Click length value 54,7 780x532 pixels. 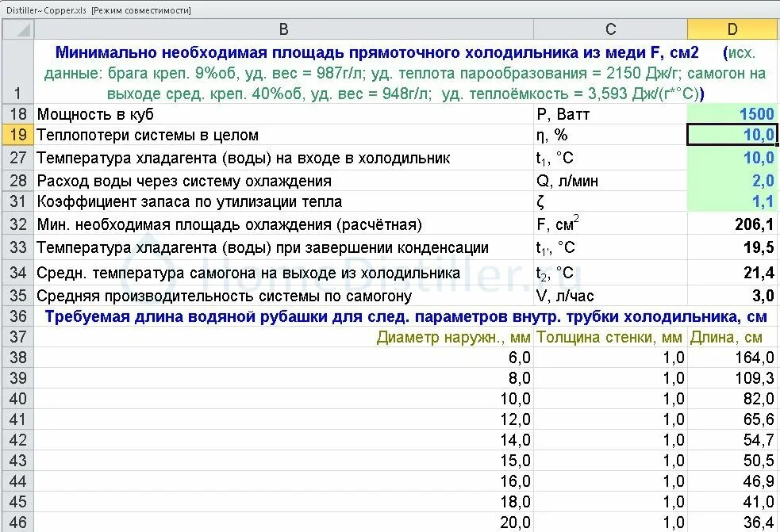pos(732,439)
